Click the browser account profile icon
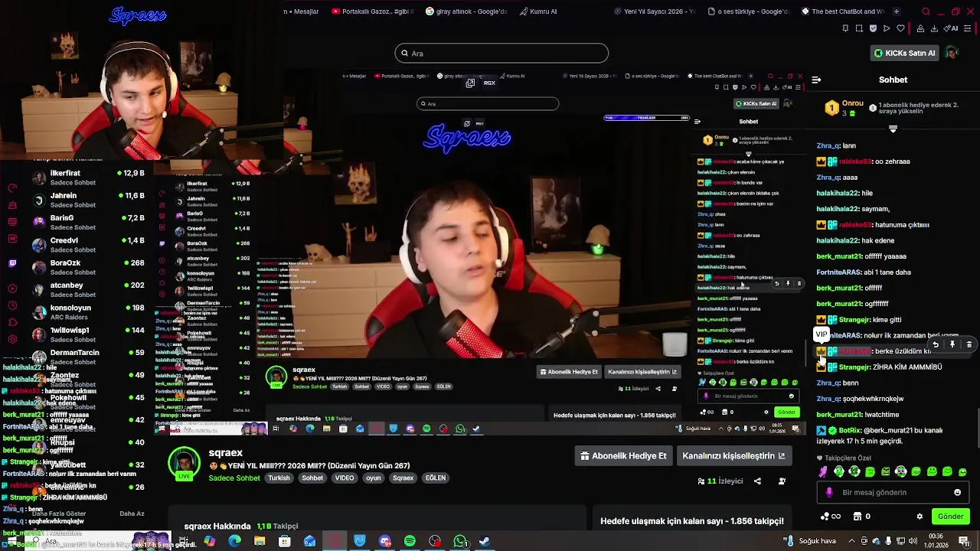The image size is (980, 551). 921,28
